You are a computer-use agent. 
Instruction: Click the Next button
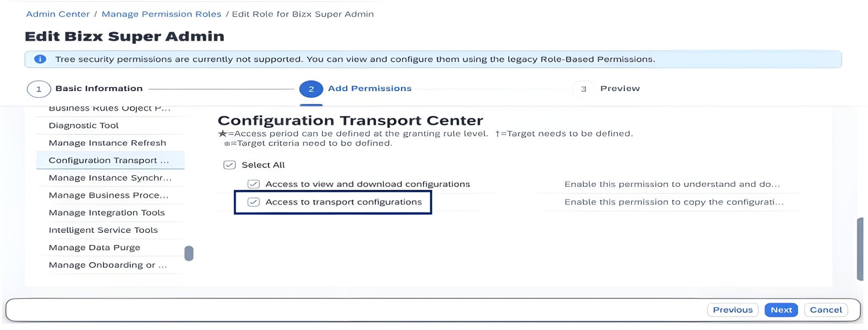pyautogui.click(x=781, y=310)
